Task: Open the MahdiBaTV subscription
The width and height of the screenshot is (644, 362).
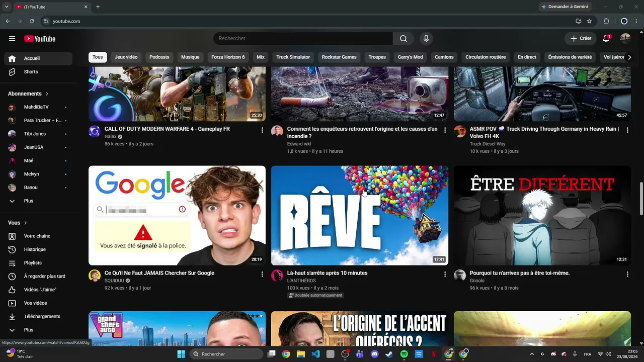Action: 38,107
